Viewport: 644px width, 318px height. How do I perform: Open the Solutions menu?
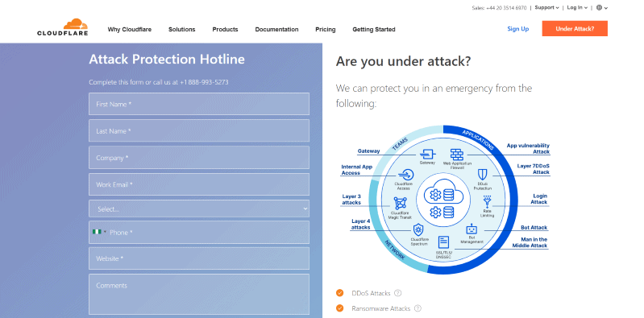[x=182, y=30]
